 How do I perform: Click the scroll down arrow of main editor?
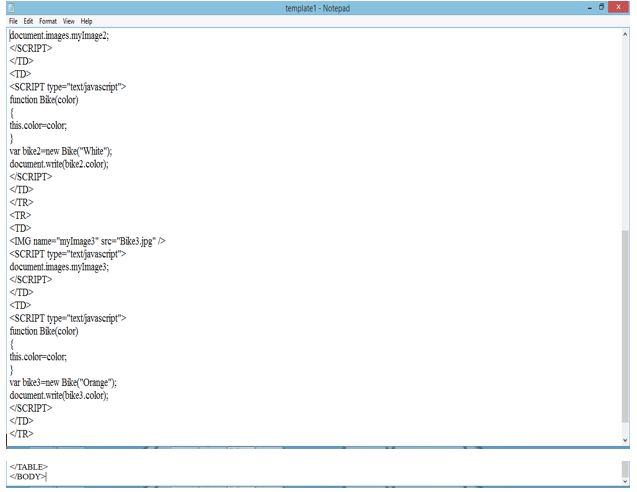(x=625, y=440)
